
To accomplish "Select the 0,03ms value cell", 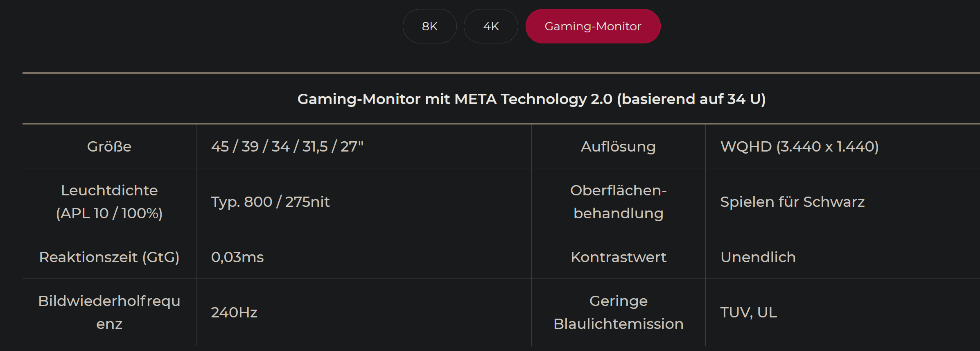I will click(x=237, y=257).
